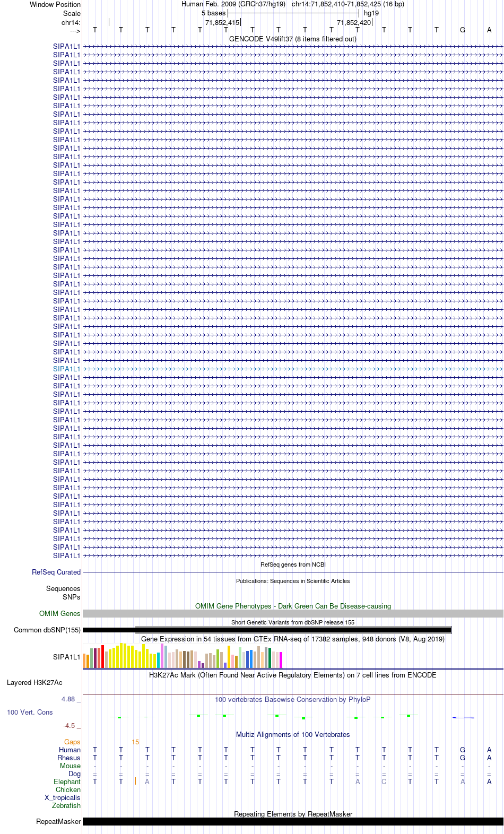This screenshot has height=834, width=504.
Task: Click the "G" base in top sequence row
Action: point(463,30)
